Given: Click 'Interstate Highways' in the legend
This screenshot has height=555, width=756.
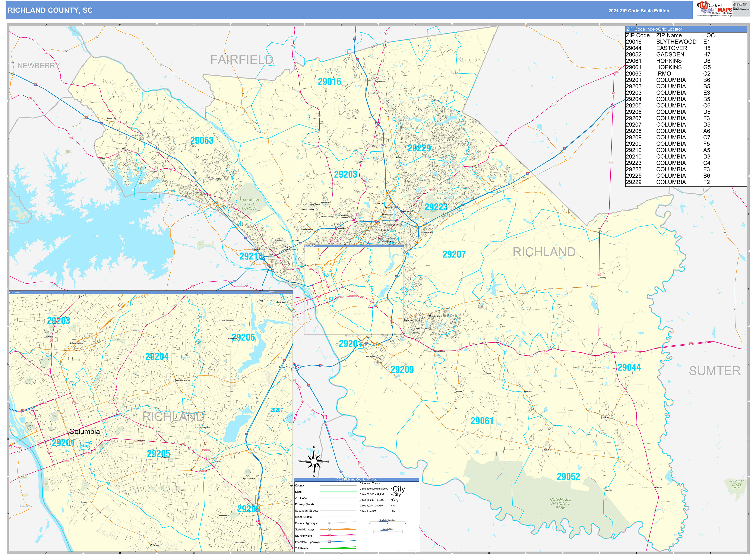Looking at the screenshot, I should [307, 542].
